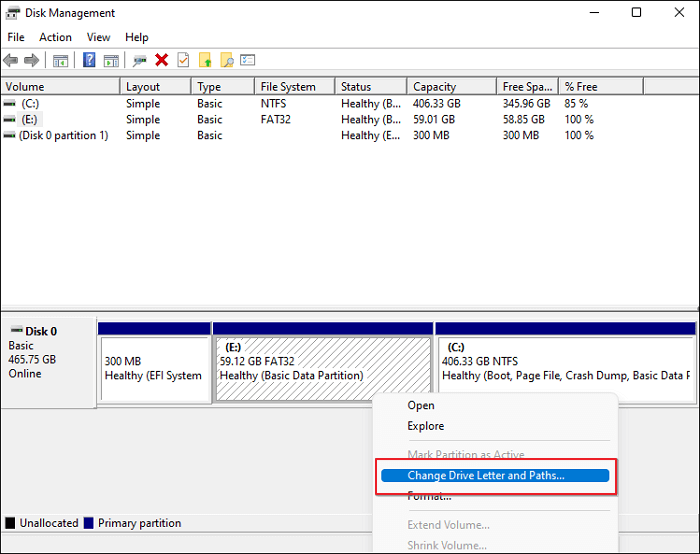Click the Show/Hide Action Pane icon
The width and height of the screenshot is (700, 554).
pyautogui.click(x=111, y=60)
